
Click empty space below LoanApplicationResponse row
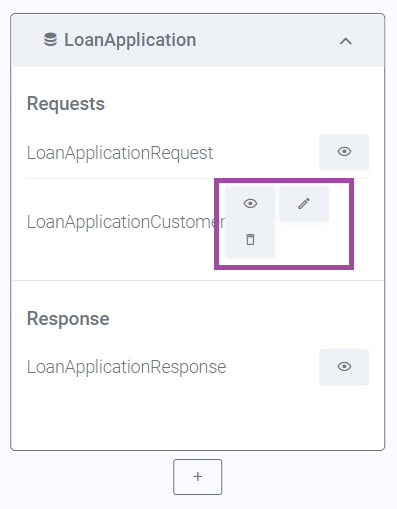point(198,417)
